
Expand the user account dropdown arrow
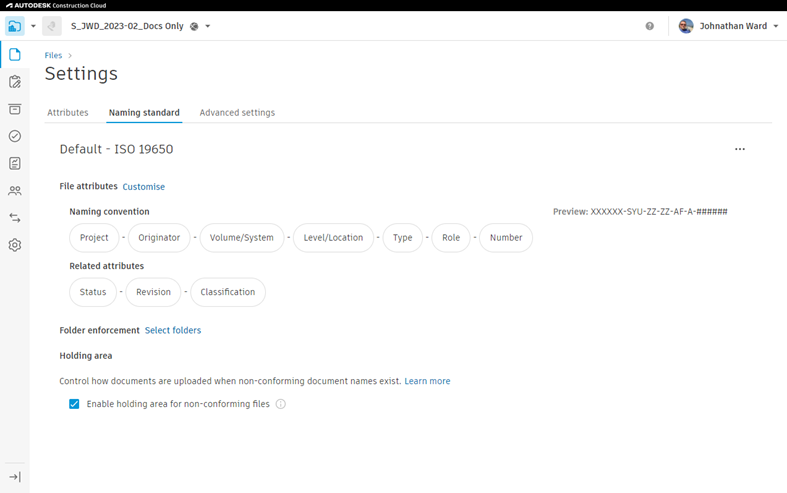click(x=776, y=26)
